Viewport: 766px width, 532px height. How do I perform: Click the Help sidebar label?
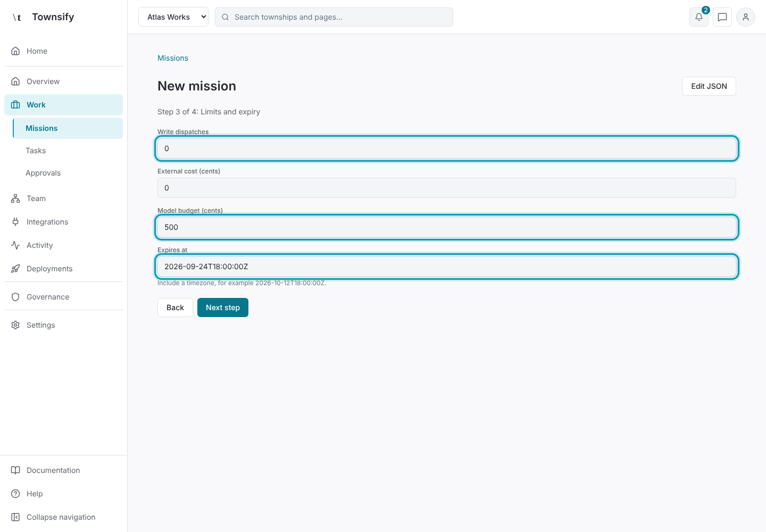tap(35, 494)
